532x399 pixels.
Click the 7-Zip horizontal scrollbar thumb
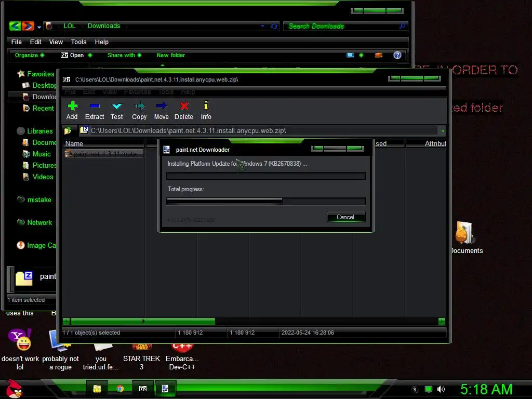click(143, 321)
